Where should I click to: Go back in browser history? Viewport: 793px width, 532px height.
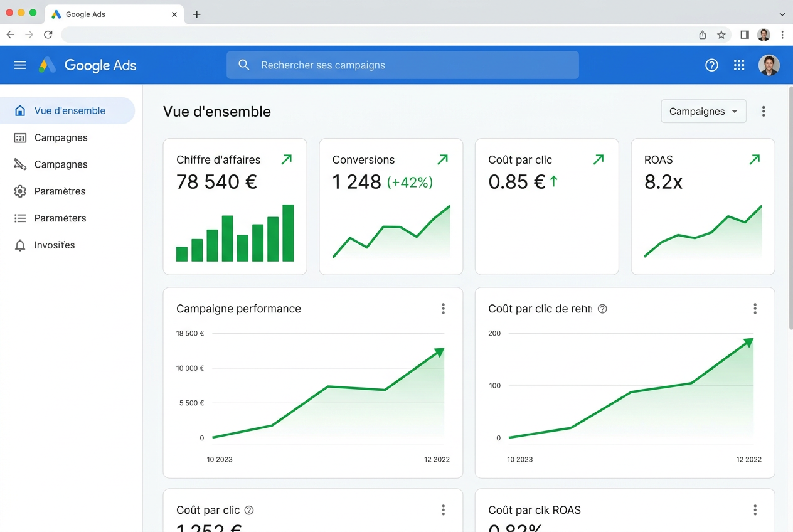pos(10,35)
